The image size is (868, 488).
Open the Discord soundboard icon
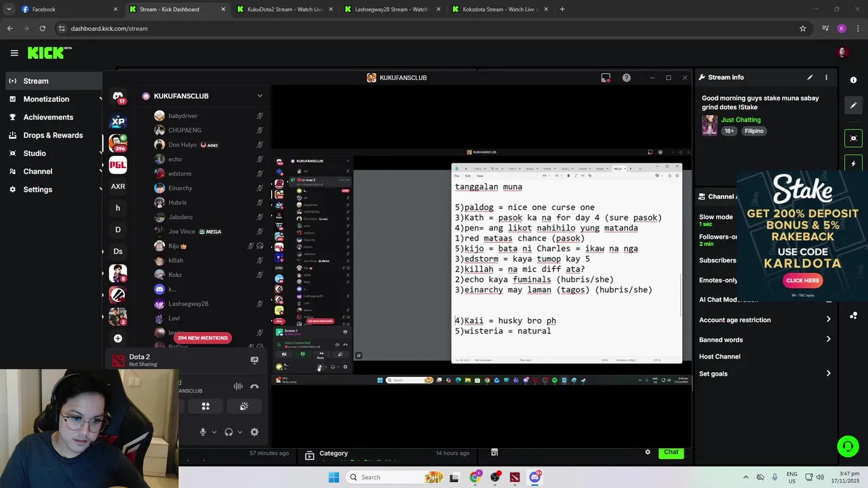point(244,406)
